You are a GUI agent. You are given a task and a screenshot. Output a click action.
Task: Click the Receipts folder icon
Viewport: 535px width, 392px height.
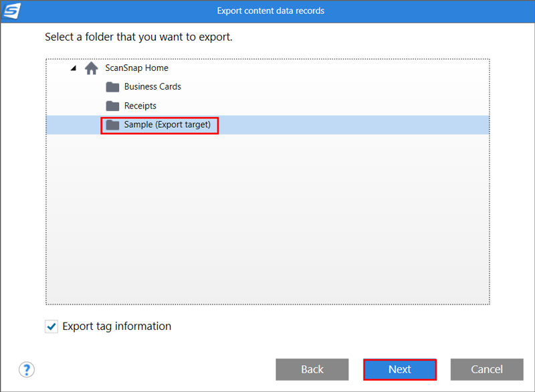112,106
